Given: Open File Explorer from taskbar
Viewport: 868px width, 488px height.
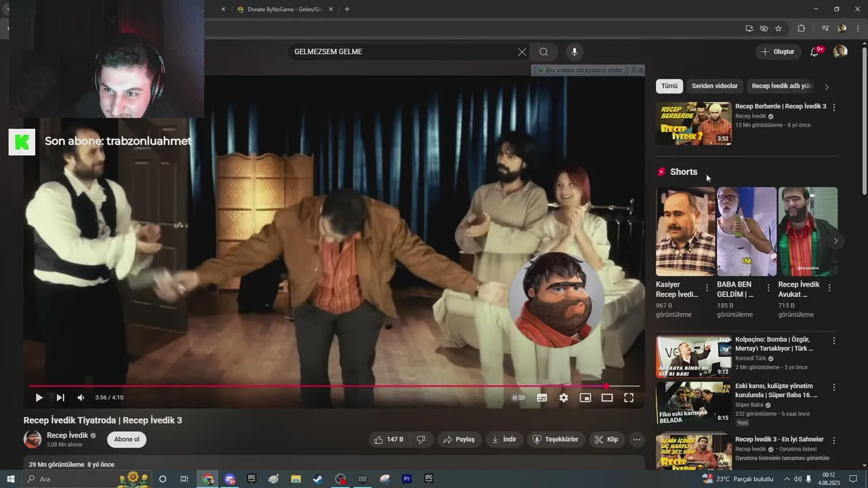Looking at the screenshot, I should click(x=296, y=479).
